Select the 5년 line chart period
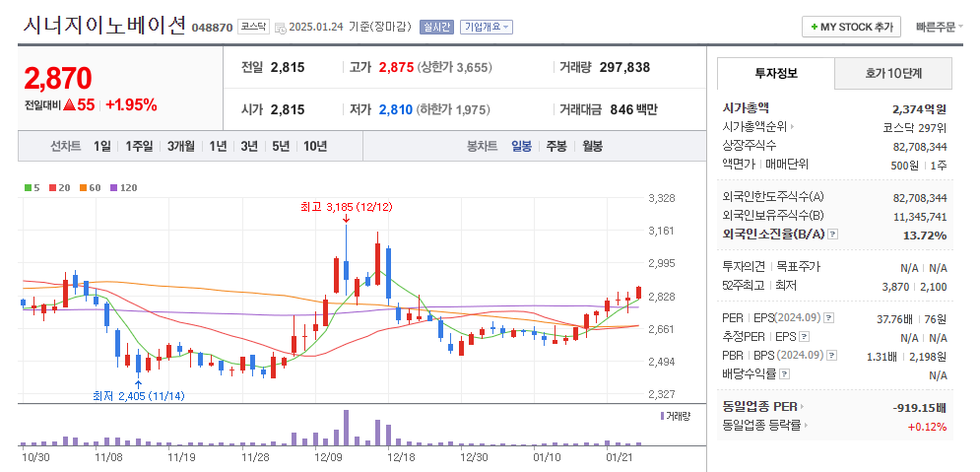The height and width of the screenshot is (472, 980). pyautogui.click(x=281, y=146)
